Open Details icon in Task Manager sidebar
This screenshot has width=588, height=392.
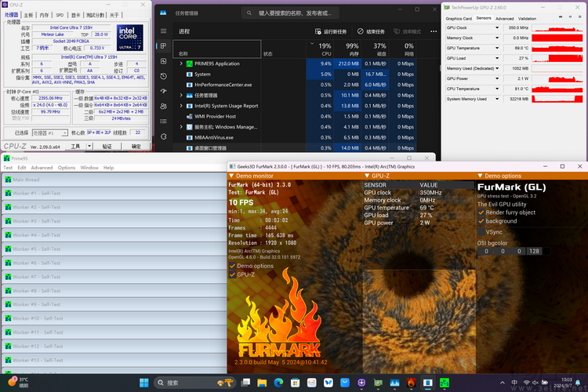[x=164, y=122]
